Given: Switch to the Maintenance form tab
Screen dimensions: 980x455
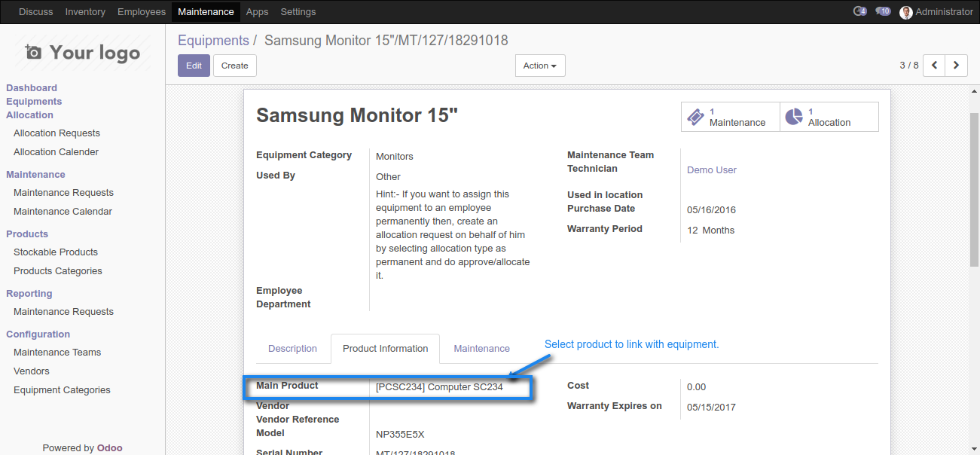Looking at the screenshot, I should point(481,349).
